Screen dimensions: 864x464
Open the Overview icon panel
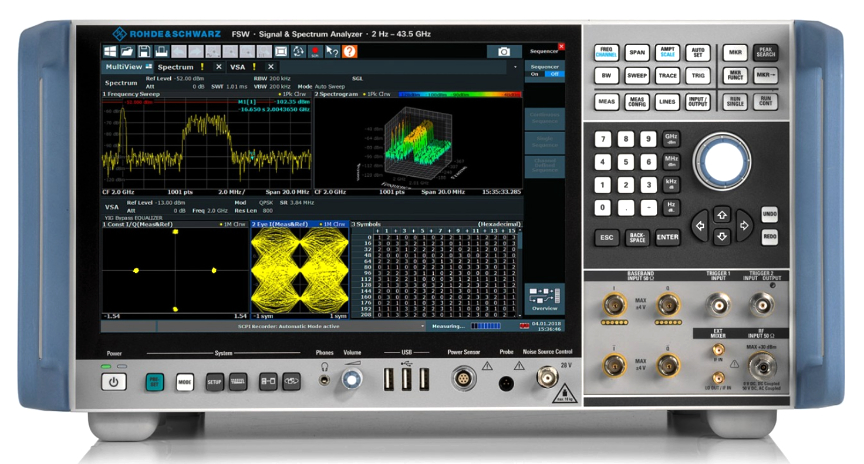click(545, 301)
